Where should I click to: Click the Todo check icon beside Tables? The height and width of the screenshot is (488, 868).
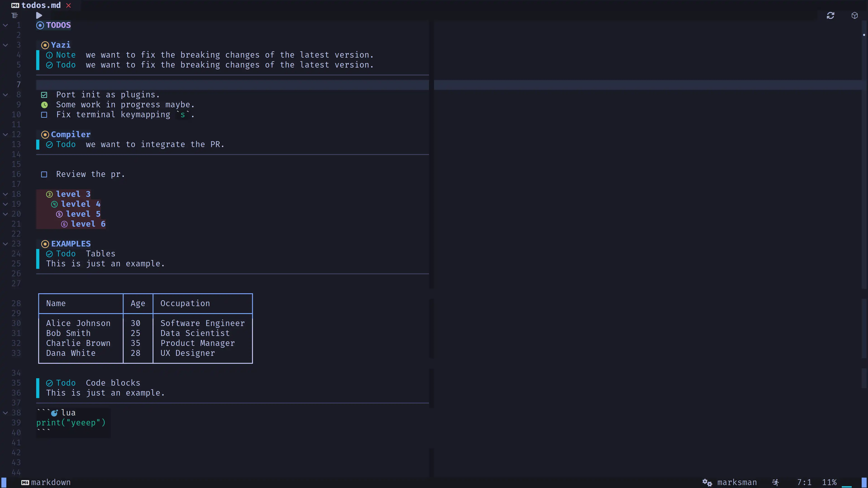pyautogui.click(x=49, y=254)
